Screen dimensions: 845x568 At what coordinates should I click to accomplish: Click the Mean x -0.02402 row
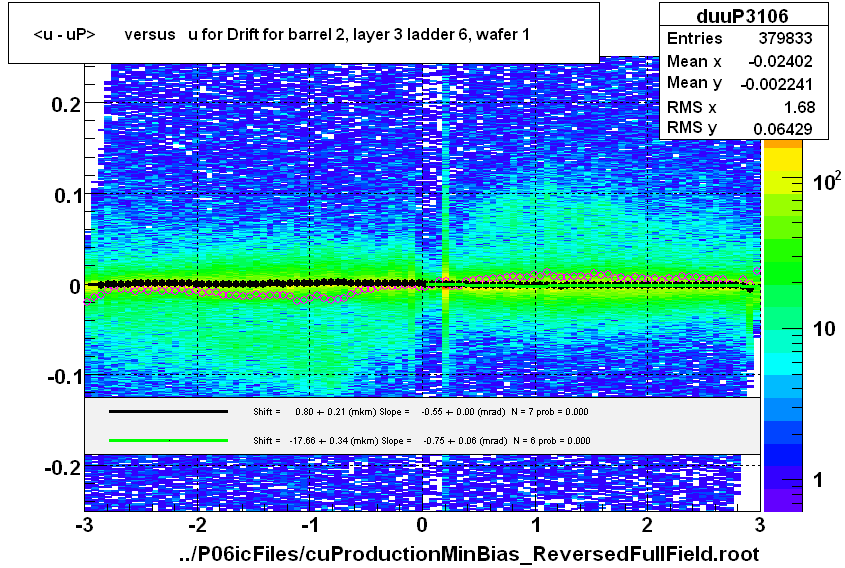[x=739, y=61]
